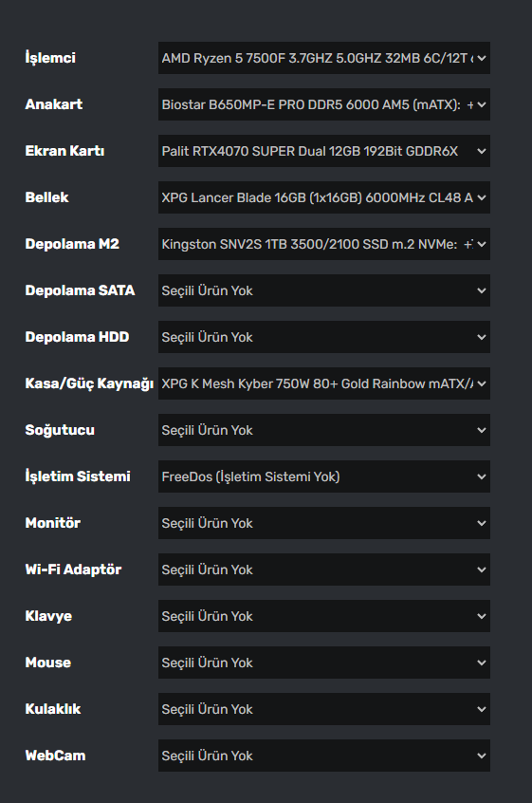Click the chevron arrow on WebCam row
Screen dimensions: 532x803
(482, 756)
